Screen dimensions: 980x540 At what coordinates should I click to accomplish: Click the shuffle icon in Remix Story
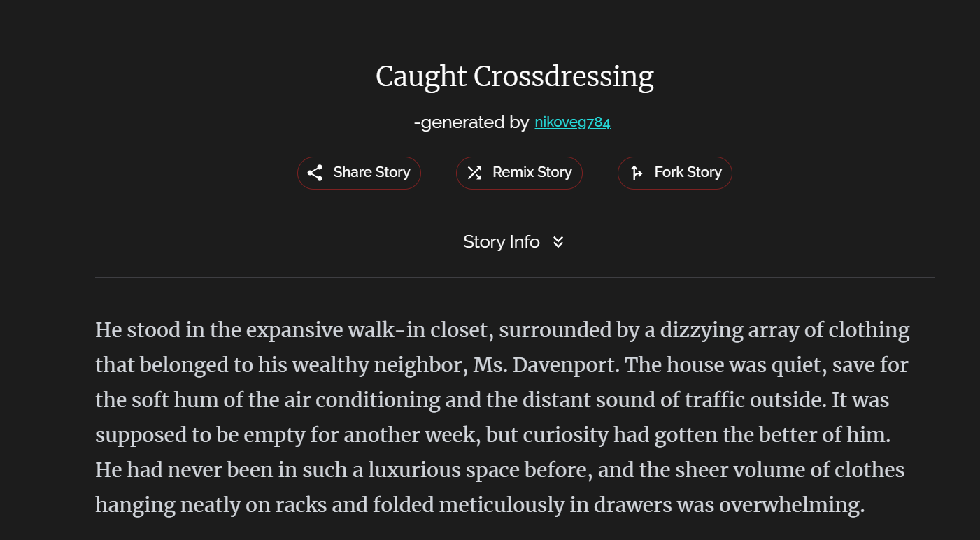(474, 173)
